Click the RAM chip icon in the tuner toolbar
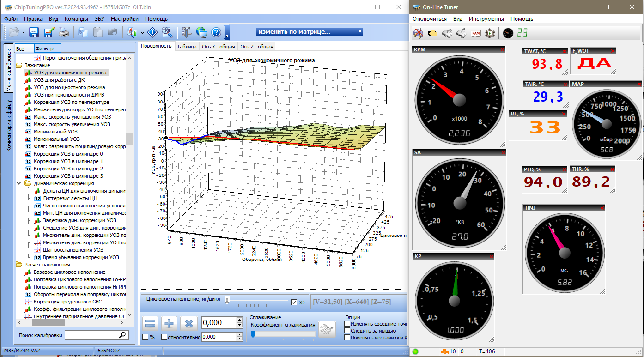The width and height of the screenshot is (644, 357). pyautogui.click(x=475, y=33)
